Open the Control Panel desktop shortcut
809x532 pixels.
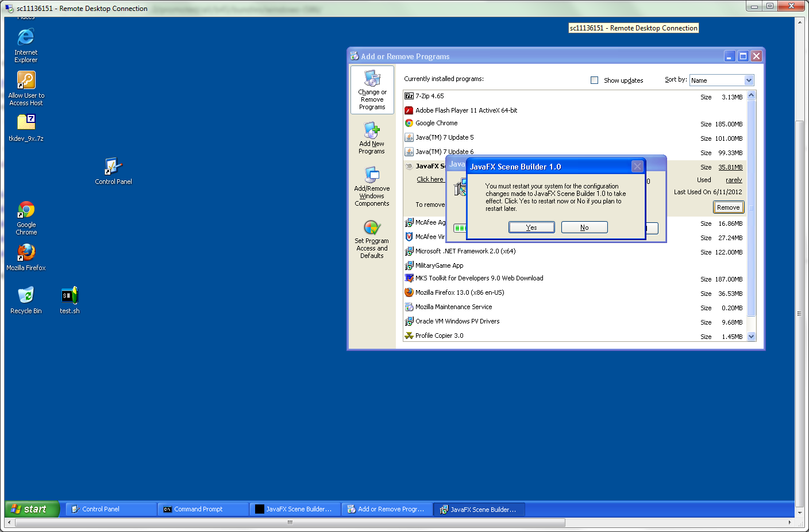pos(113,167)
